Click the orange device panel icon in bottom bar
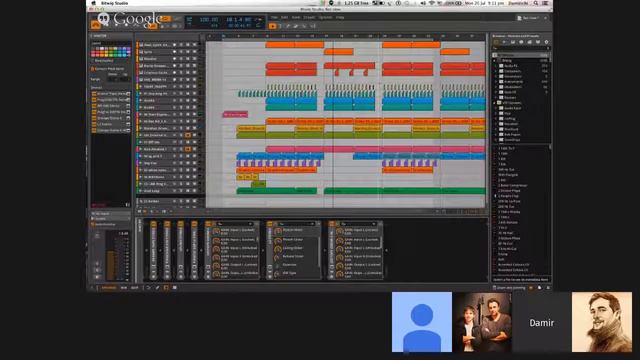 pos(166,288)
